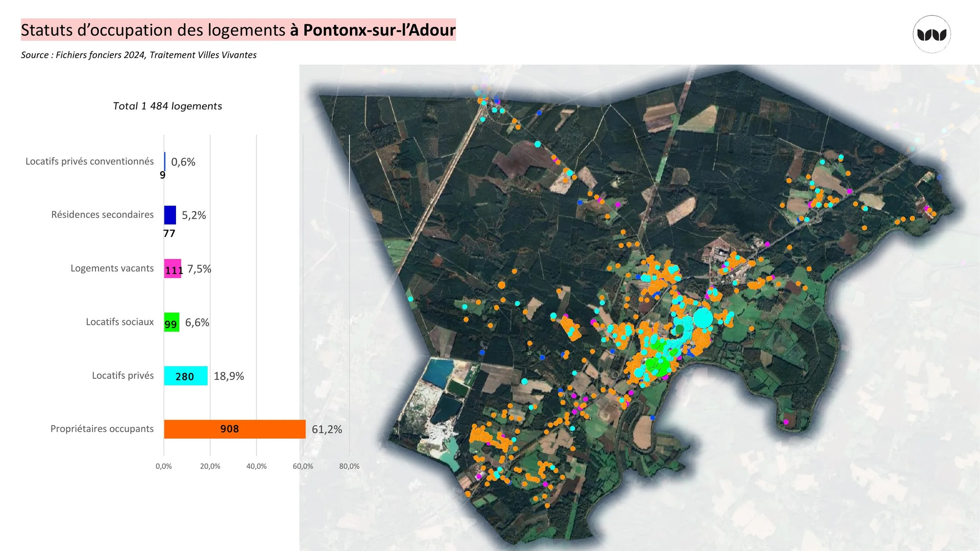Select the dark blue Résidences secondaires bar
980x551 pixels.
(x=170, y=215)
